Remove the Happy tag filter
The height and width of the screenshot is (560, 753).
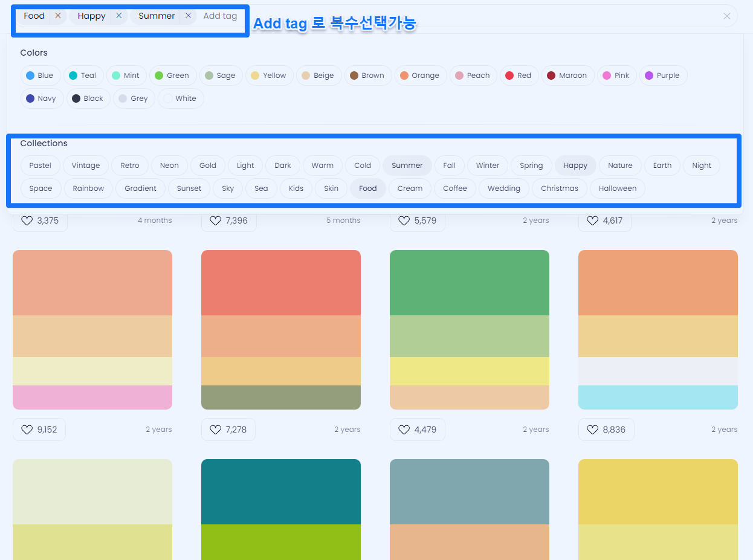pyautogui.click(x=118, y=16)
